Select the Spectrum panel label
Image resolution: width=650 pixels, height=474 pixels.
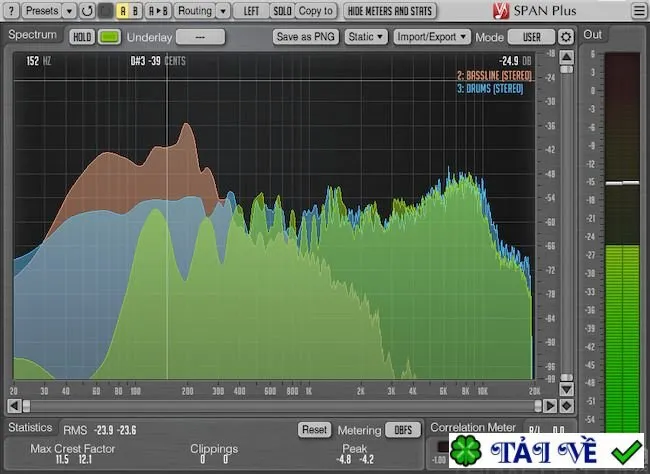click(32, 35)
